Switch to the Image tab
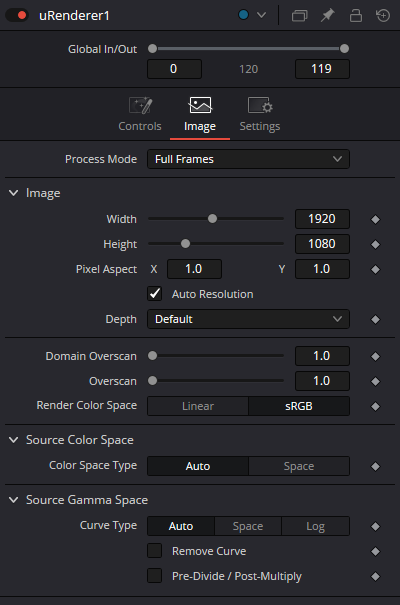The image size is (400, 605). 200,115
